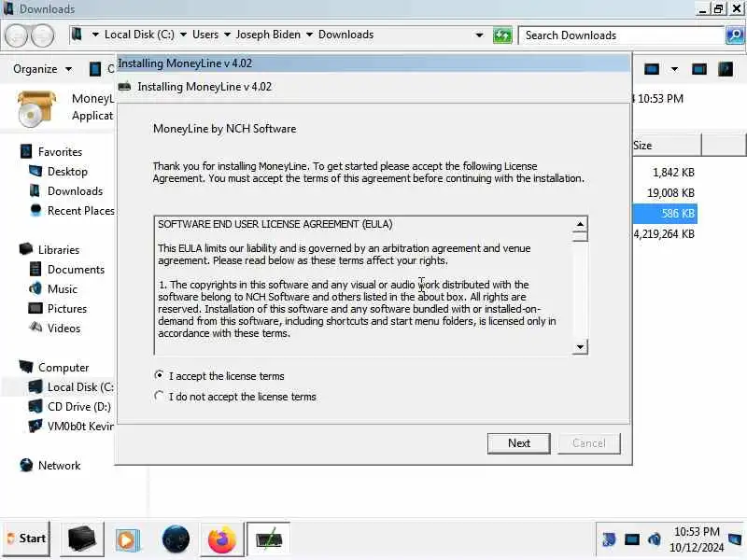This screenshot has width=747, height=560.
Task: Open Network in navigation pane
Action: (x=59, y=465)
